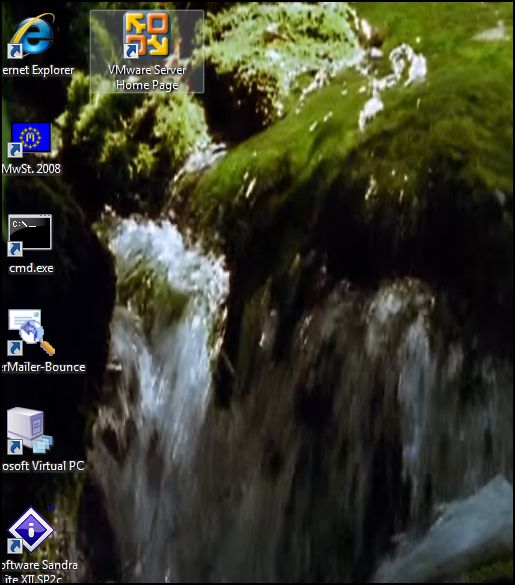Click the Internet Explorer text label
Screen dimensions: 515x585
click(38, 70)
